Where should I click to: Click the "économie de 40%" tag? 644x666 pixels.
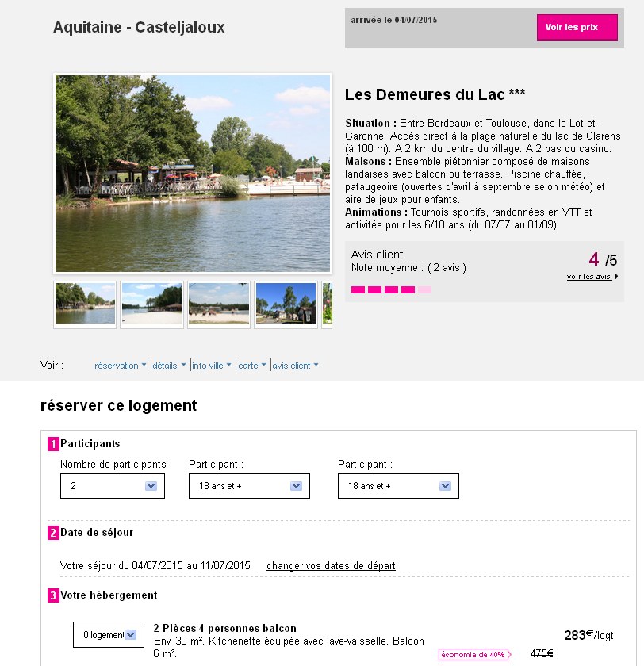(473, 654)
